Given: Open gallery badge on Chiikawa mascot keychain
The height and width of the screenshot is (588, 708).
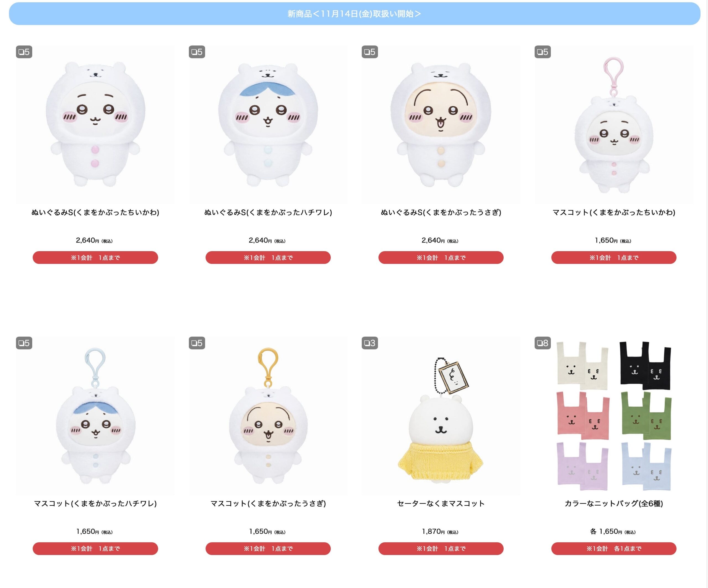Looking at the screenshot, I should coord(542,52).
